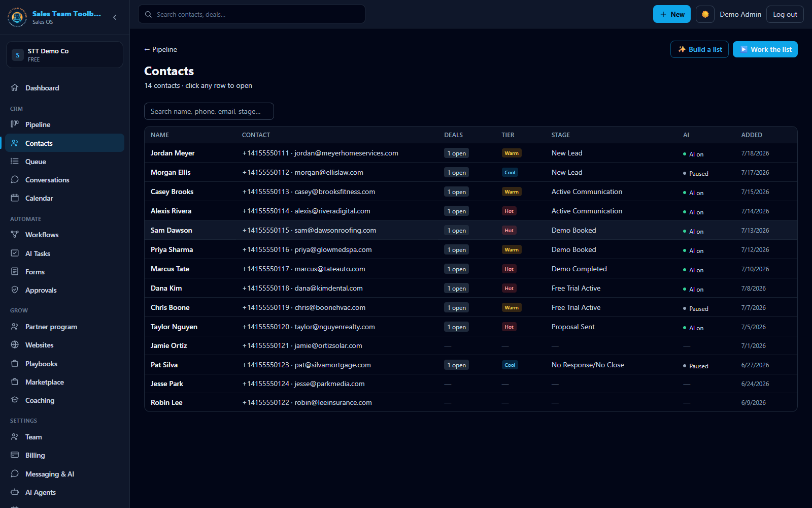Open the Jamie Ortiz contact row

coord(471,345)
